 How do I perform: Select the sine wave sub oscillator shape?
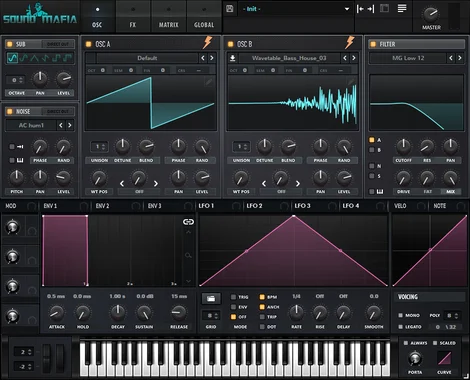coord(12,58)
